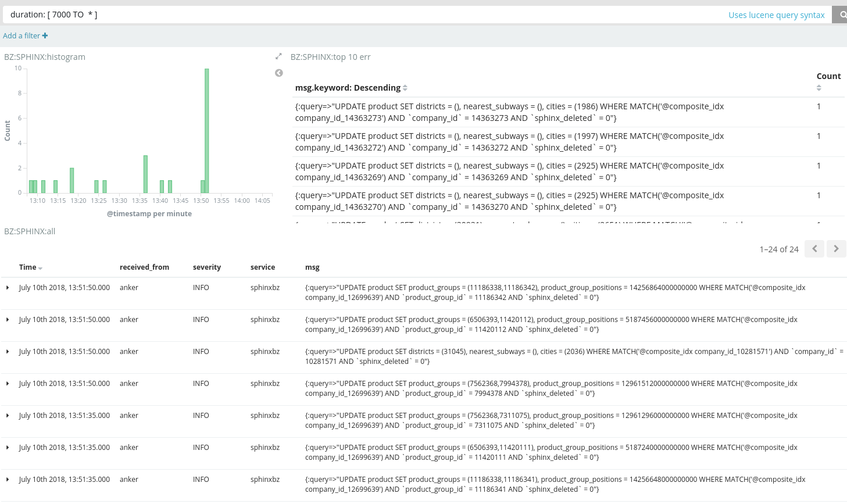Expand the first July 10th 13:51:50 log row
The width and height of the screenshot is (847, 504).
[x=8, y=287]
